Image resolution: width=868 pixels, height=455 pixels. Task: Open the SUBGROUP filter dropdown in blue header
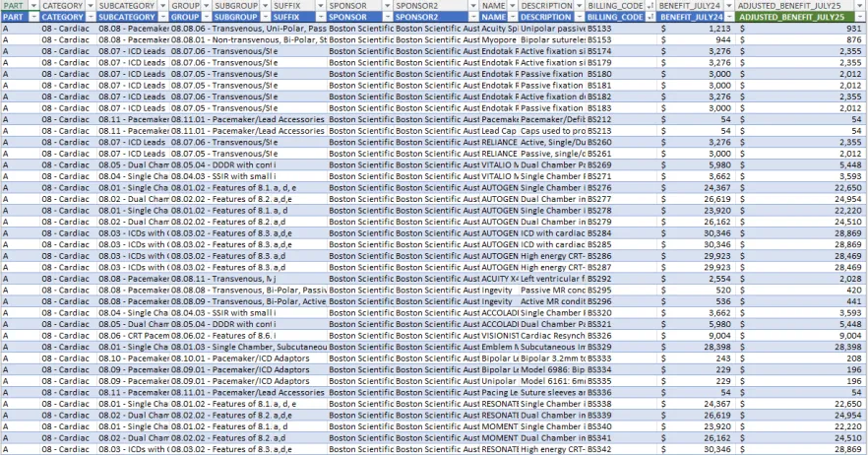pos(265,17)
